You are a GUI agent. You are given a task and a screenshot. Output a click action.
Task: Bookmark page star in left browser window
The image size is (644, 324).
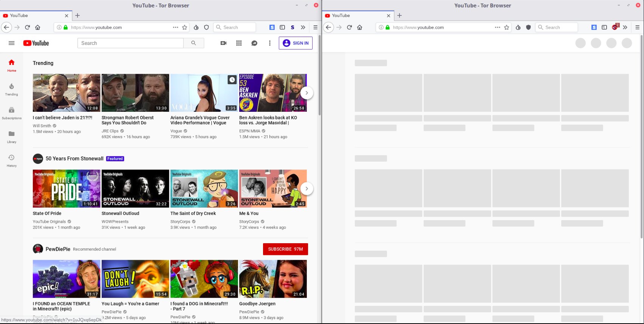pos(184,27)
